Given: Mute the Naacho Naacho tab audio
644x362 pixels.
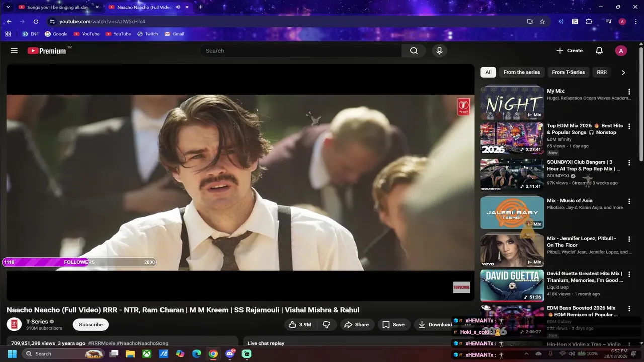Looking at the screenshot, I should tap(178, 7).
